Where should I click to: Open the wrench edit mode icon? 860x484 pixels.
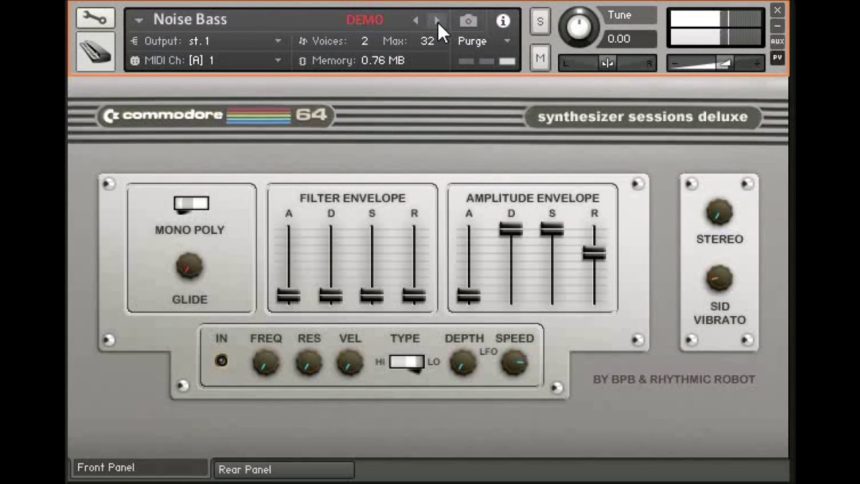click(95, 18)
